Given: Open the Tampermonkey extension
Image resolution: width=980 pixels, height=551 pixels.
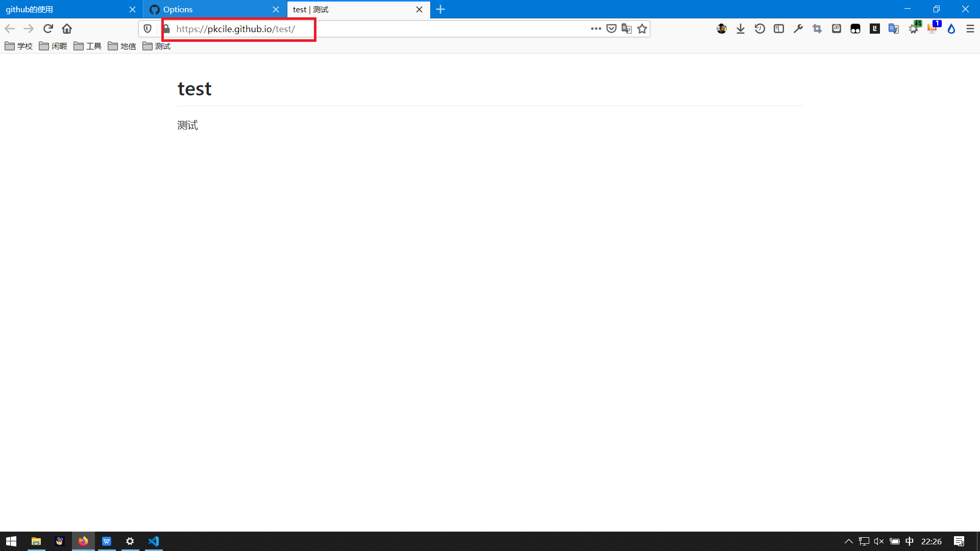Looking at the screenshot, I should click(855, 29).
